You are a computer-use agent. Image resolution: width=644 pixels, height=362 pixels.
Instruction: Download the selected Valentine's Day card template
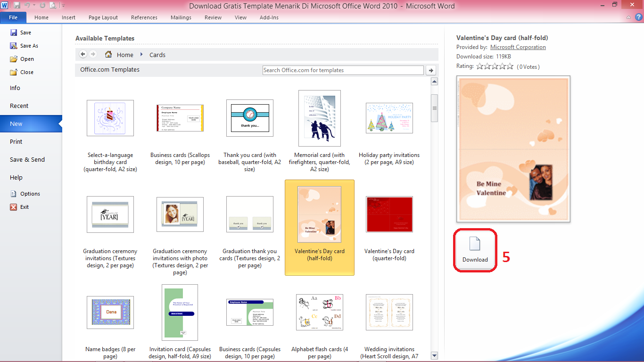coord(475,250)
